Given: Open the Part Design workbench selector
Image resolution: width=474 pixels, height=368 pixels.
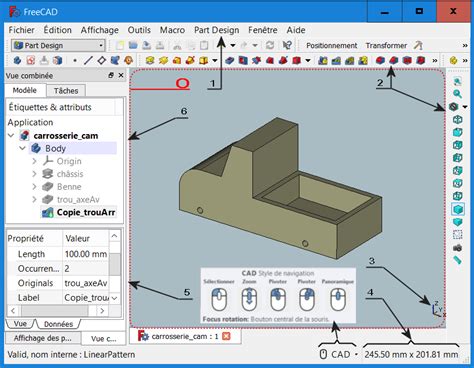Looking at the screenshot, I should pos(58,45).
